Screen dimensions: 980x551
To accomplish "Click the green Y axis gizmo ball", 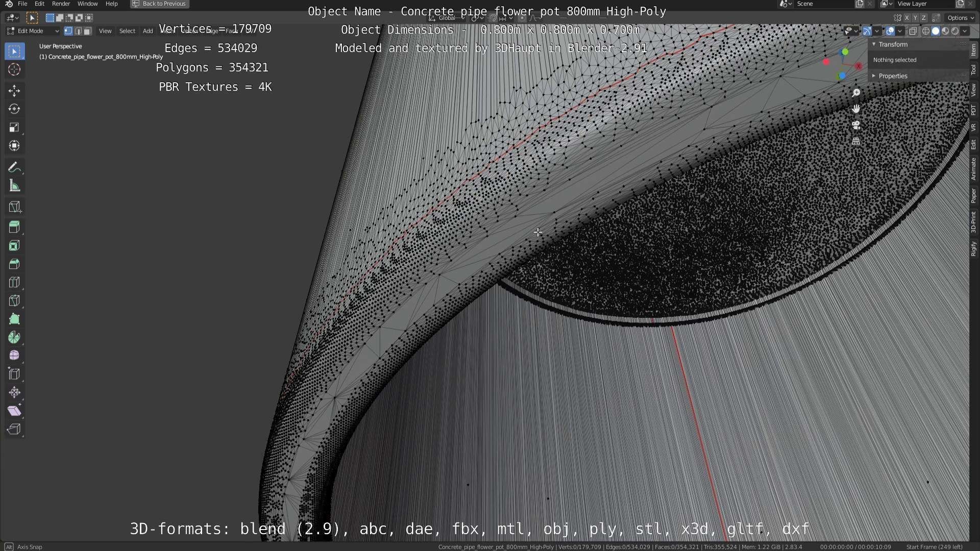I will pos(845,52).
